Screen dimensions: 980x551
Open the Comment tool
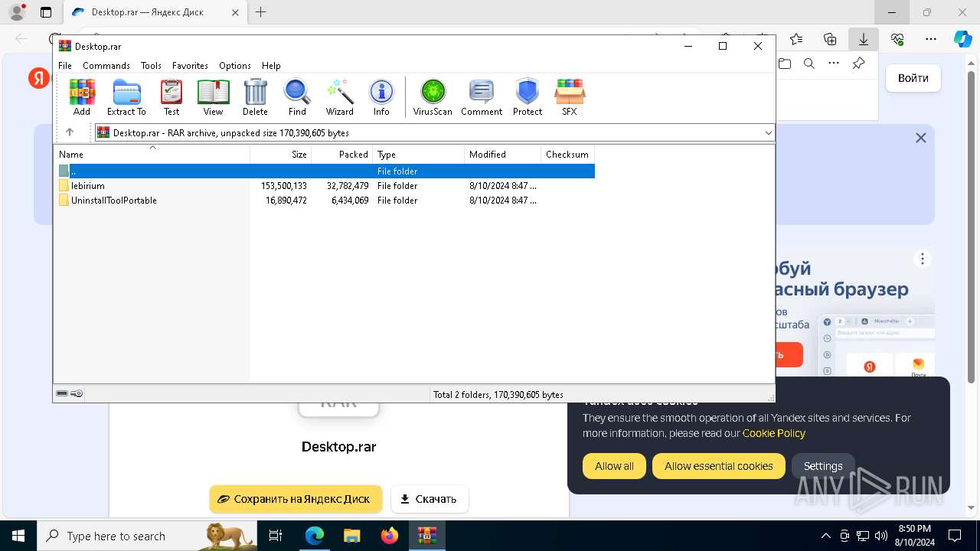click(482, 97)
